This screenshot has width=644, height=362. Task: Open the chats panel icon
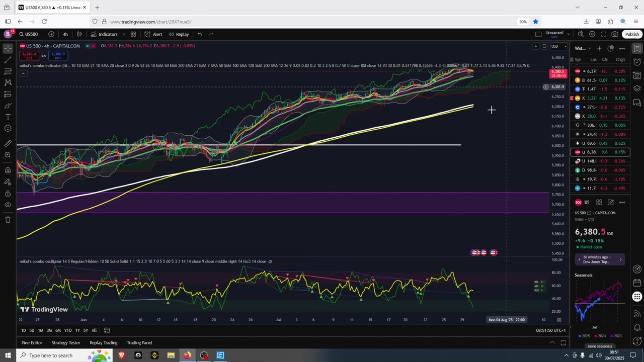tap(637, 103)
